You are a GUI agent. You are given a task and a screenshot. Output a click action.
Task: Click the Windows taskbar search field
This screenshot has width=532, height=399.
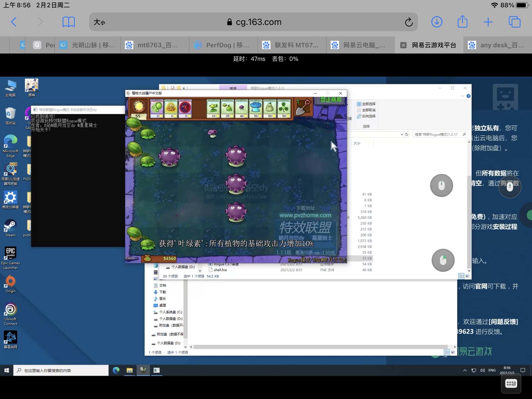[x=61, y=371]
